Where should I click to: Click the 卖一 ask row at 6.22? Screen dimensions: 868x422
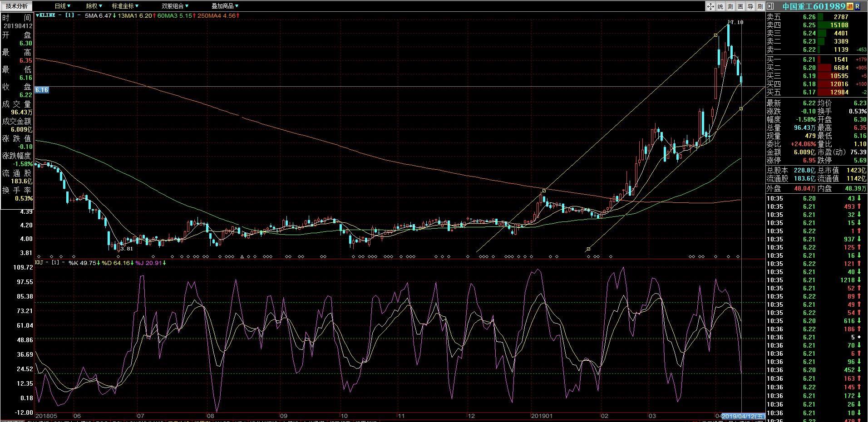(x=816, y=49)
